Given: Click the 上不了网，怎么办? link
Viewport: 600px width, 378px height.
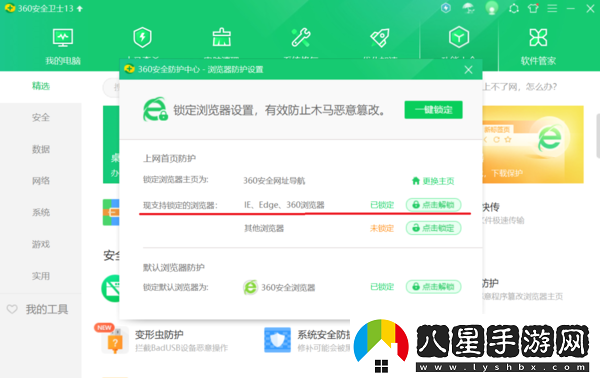Looking at the screenshot, I should point(519,87).
